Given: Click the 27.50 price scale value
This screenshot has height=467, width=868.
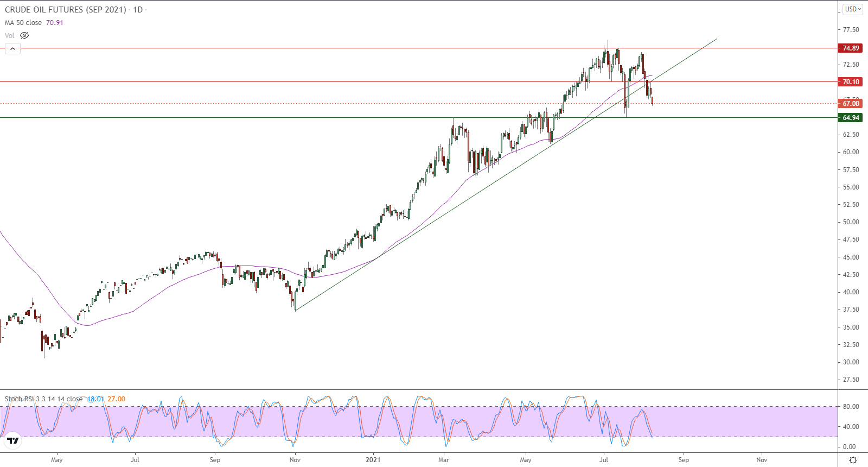Looking at the screenshot, I should pos(851,380).
